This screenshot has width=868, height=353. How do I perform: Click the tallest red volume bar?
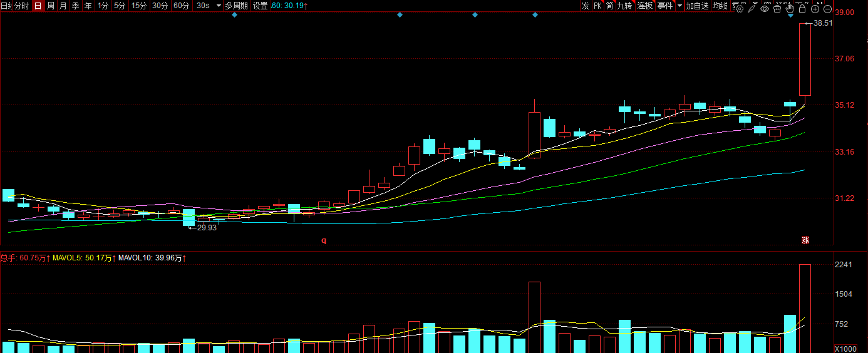click(x=805, y=309)
